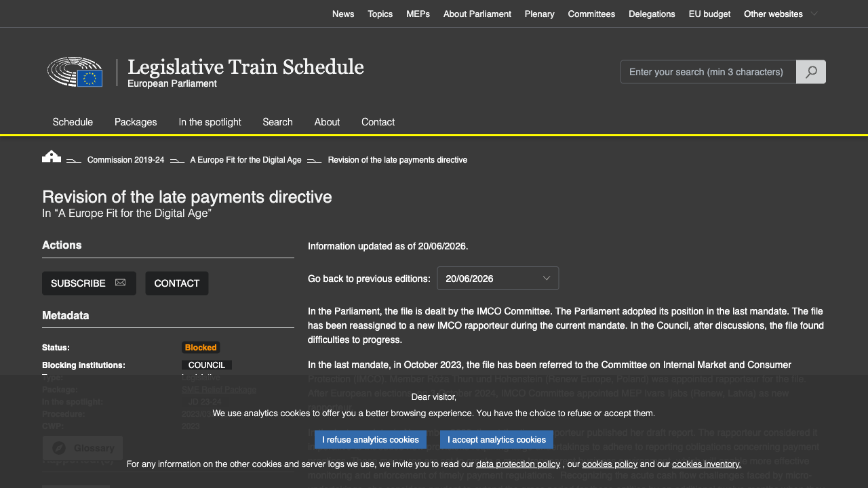The image size is (868, 488).
Task: Expand the Other websites chevron
Action: 814,14
